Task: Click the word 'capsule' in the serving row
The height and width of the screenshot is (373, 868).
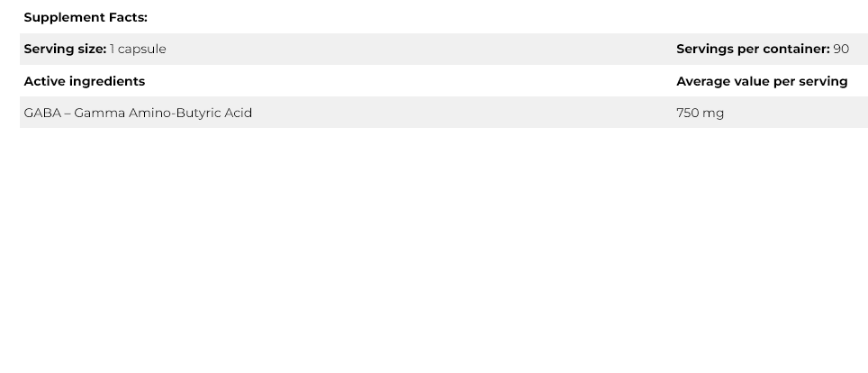Action: (x=141, y=49)
